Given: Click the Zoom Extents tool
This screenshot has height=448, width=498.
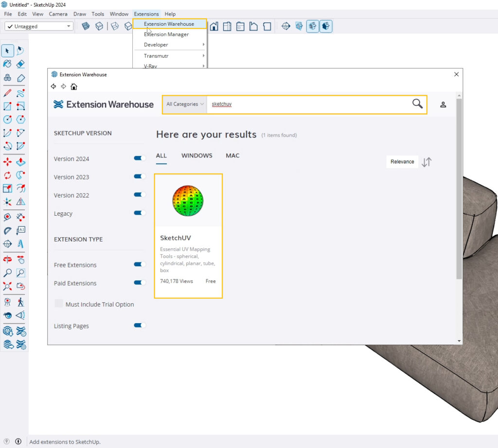Looking at the screenshot, I should pyautogui.click(x=7, y=287).
